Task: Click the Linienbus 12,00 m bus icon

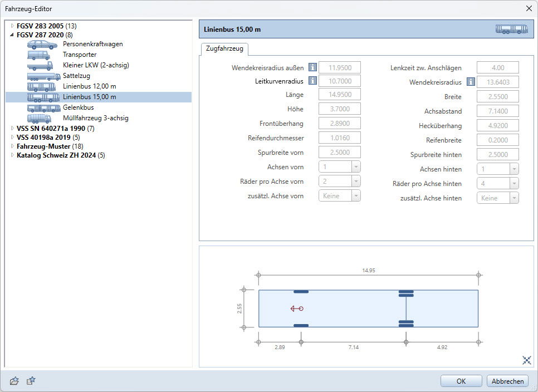Action: pyautogui.click(x=42, y=87)
